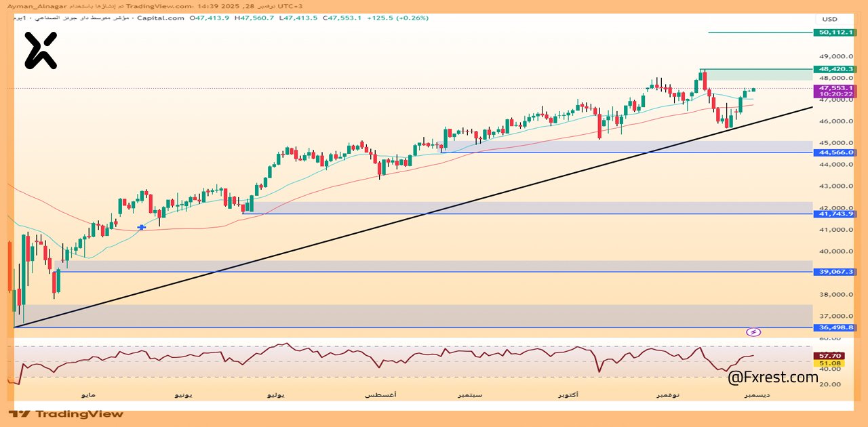Click the black X logo at top left
The height and width of the screenshot is (427, 868).
[x=41, y=51]
